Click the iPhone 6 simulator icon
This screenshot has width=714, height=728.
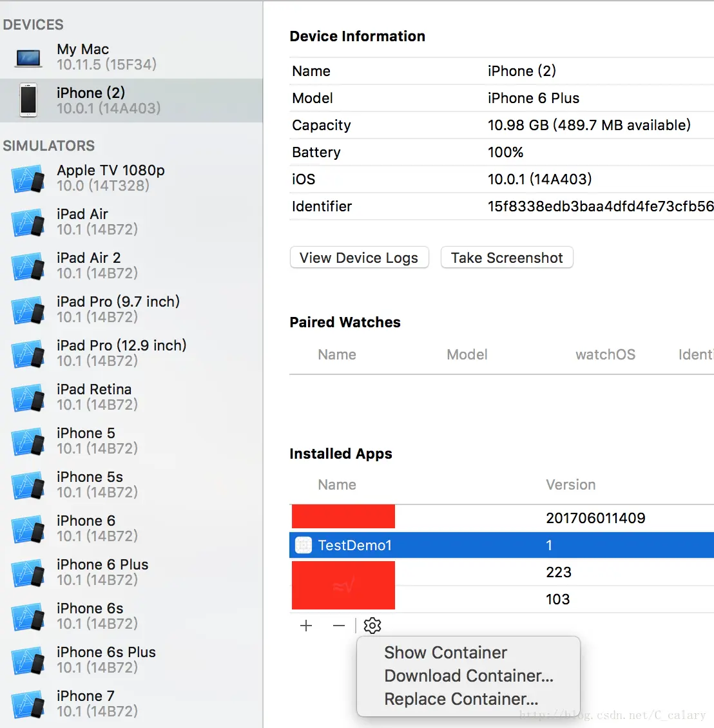click(28, 528)
